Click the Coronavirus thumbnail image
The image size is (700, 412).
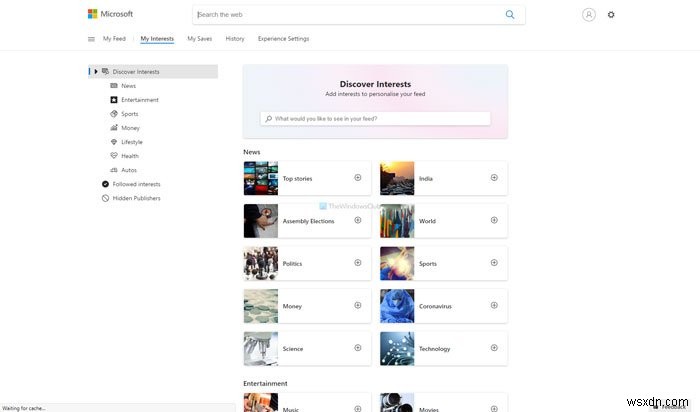pyautogui.click(x=397, y=306)
